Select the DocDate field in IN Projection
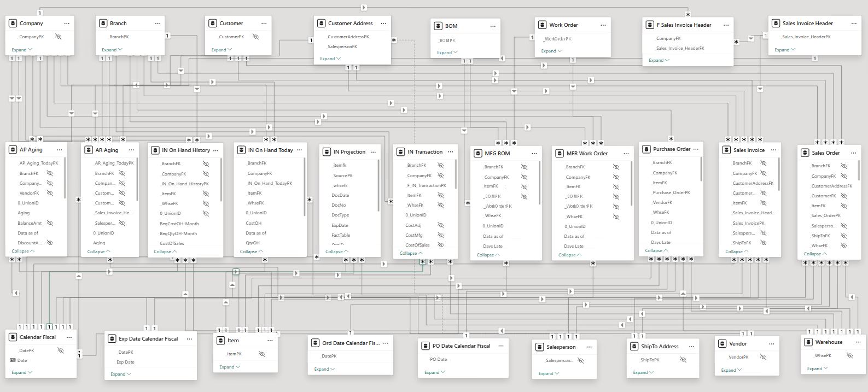This screenshot has width=868, height=392. (340, 195)
